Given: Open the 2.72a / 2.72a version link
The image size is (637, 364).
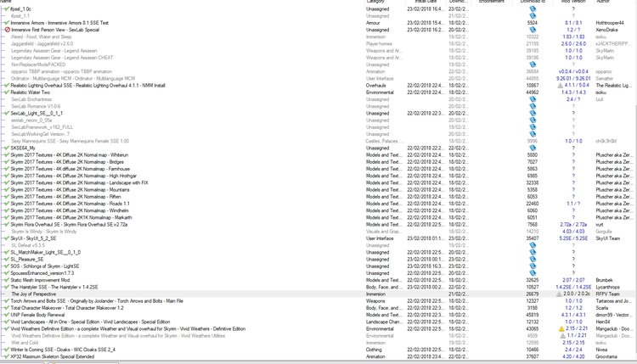Looking at the screenshot, I should pos(573,224).
